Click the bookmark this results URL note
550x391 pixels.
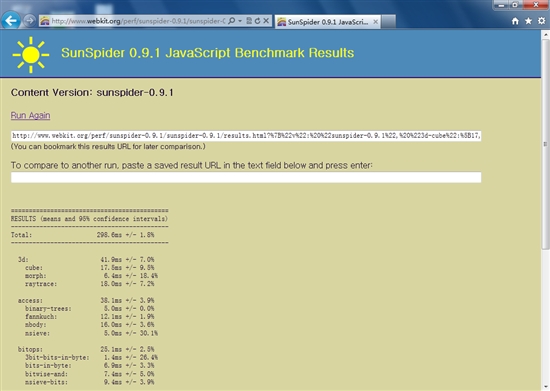click(x=108, y=147)
